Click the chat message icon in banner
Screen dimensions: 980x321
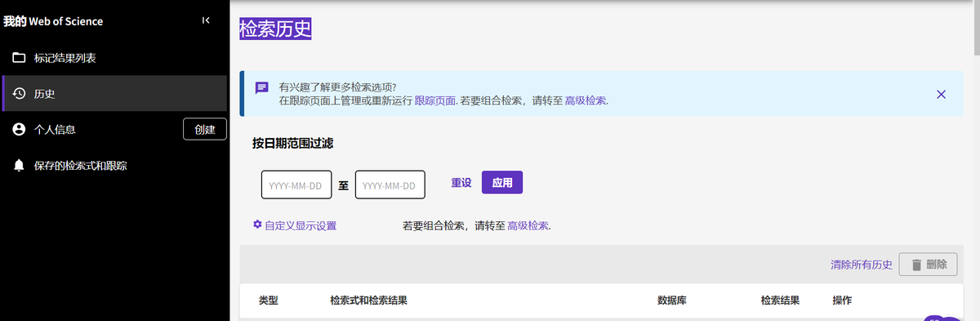(262, 87)
